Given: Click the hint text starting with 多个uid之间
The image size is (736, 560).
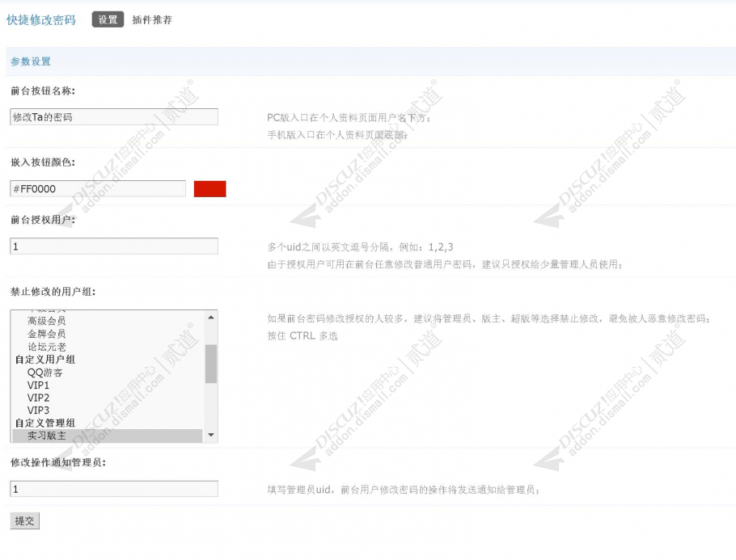Looking at the screenshot, I should click(x=361, y=247).
